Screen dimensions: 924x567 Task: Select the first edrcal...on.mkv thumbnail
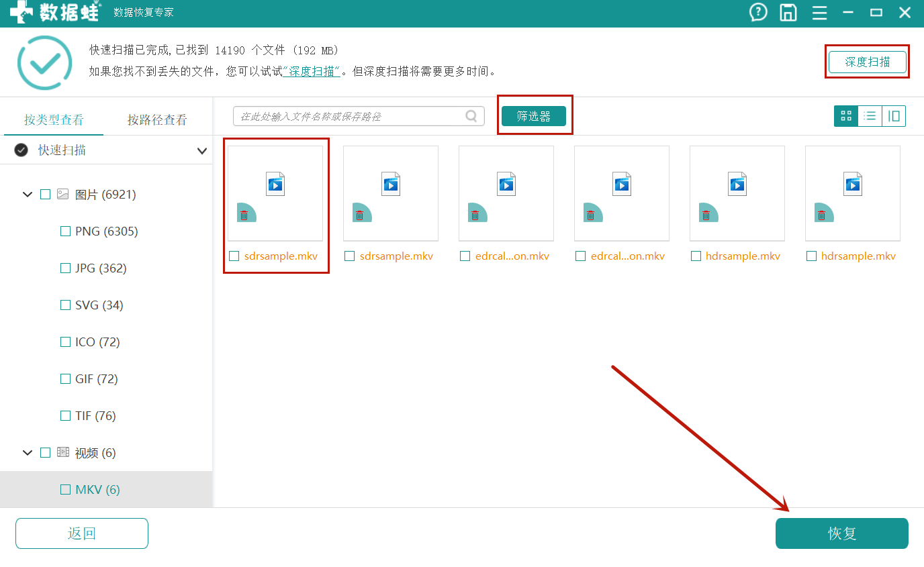point(506,193)
